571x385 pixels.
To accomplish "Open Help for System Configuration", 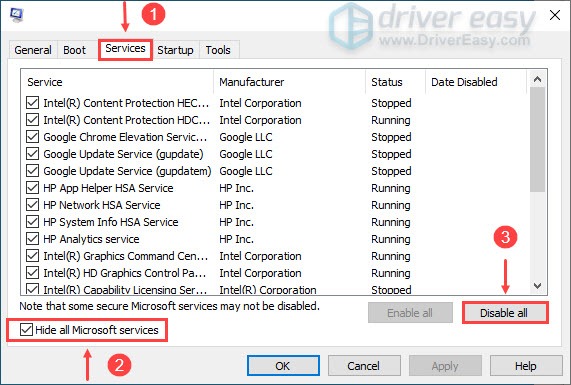I will [x=526, y=366].
